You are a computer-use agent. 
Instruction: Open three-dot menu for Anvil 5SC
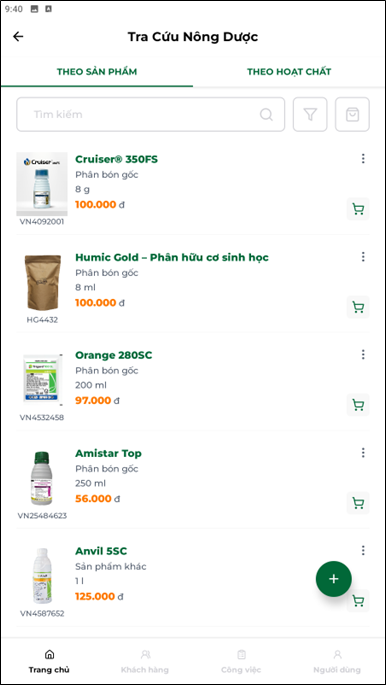363,550
